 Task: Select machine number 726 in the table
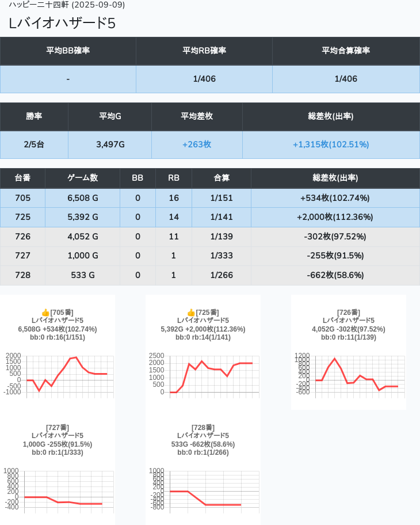tap(22, 237)
